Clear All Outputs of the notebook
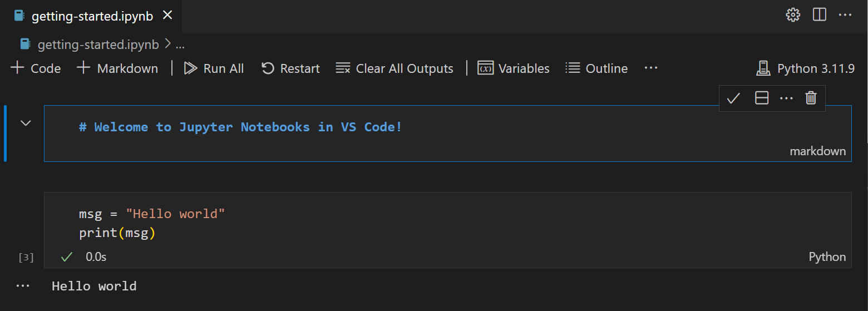The width and height of the screenshot is (868, 311). [x=394, y=68]
